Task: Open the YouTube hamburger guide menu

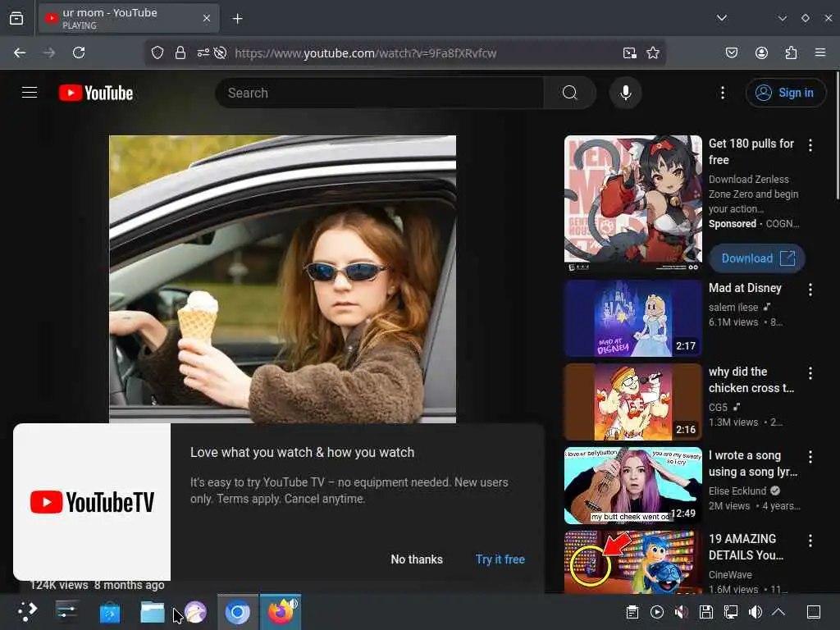Action: coord(30,93)
